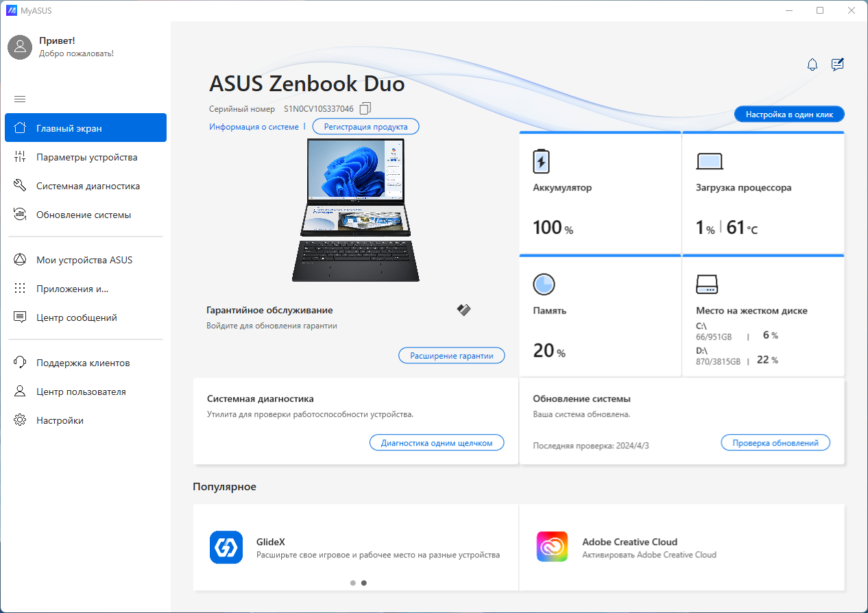The height and width of the screenshot is (613, 868).
Task: Select Главный экран in the sidebar
Action: 86,128
